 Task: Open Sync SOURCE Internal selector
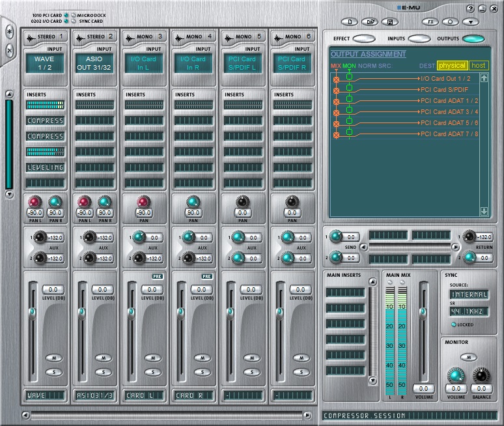pyautogui.click(x=469, y=294)
